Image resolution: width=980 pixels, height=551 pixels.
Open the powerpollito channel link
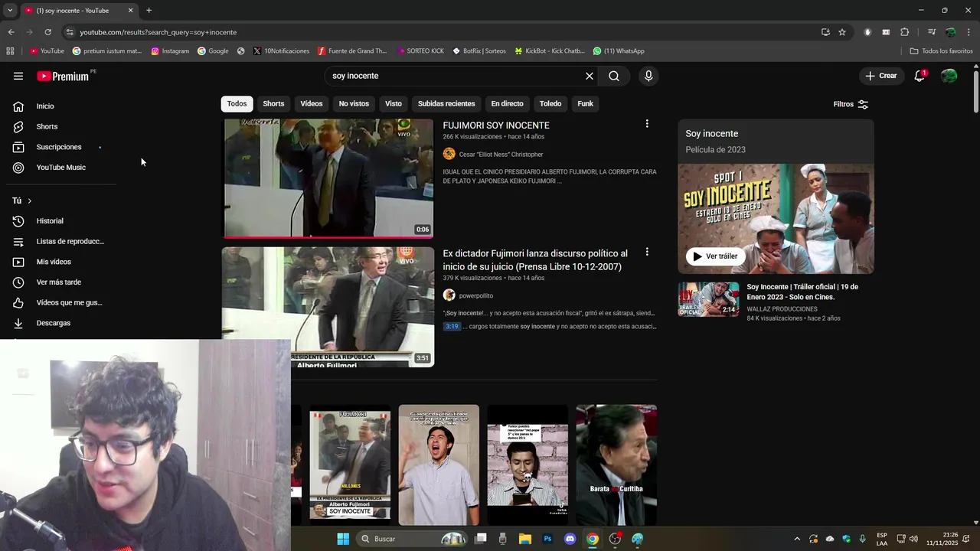(476, 295)
